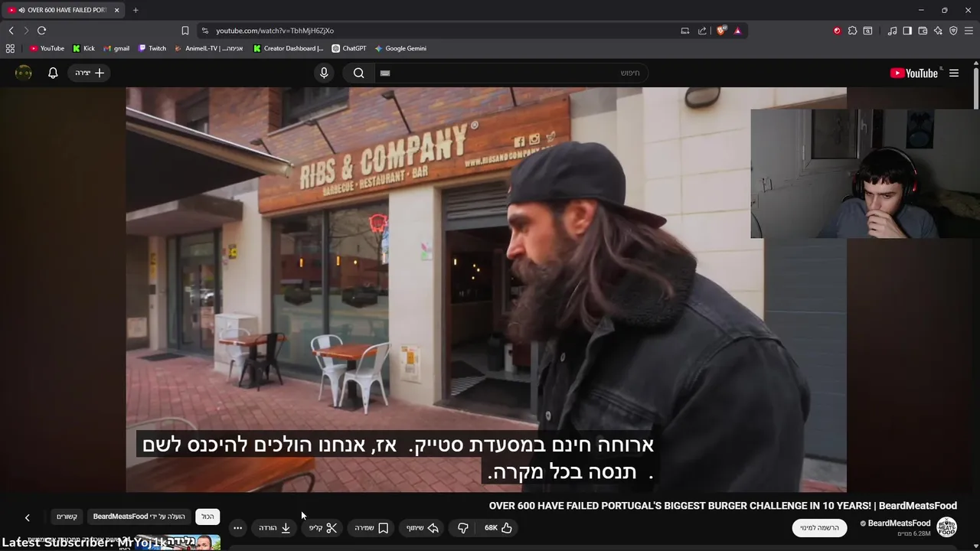
Task: Open Brave Shields lion icon
Action: (x=721, y=31)
